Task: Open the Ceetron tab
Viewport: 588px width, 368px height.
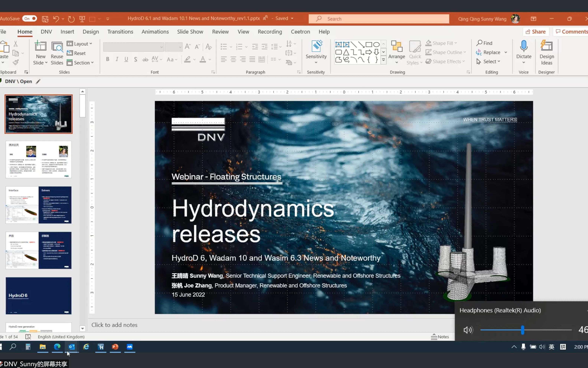Action: tap(300, 32)
